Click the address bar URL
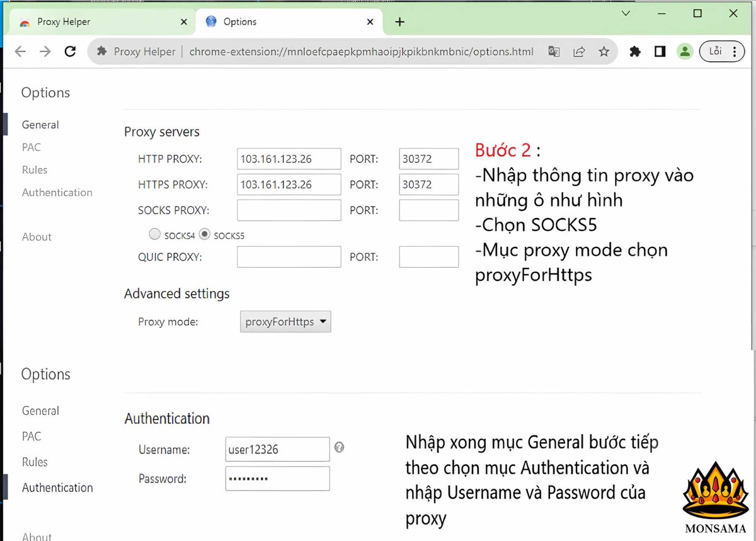The width and height of the screenshot is (756, 541). coord(362,52)
